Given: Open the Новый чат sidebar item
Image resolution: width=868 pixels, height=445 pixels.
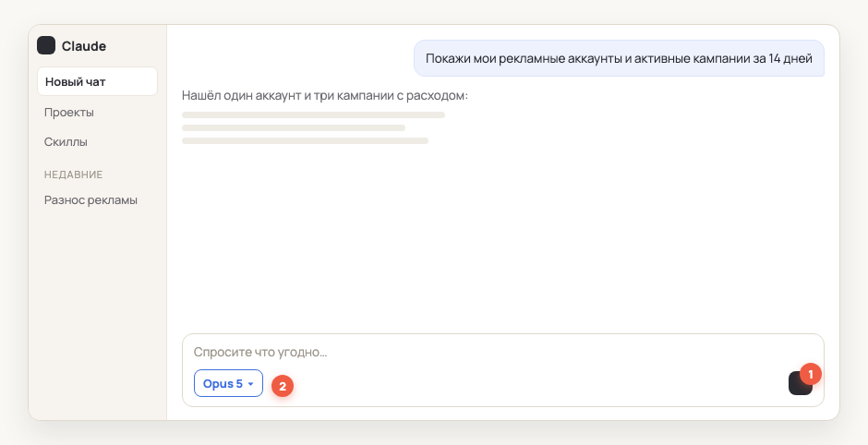Looking at the screenshot, I should point(98,81).
